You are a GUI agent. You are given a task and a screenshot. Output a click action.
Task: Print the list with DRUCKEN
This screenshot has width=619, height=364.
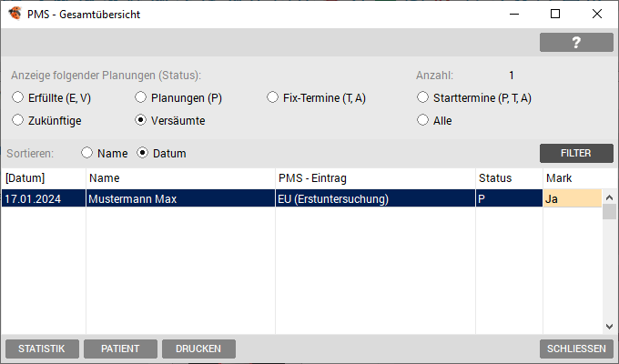198,349
